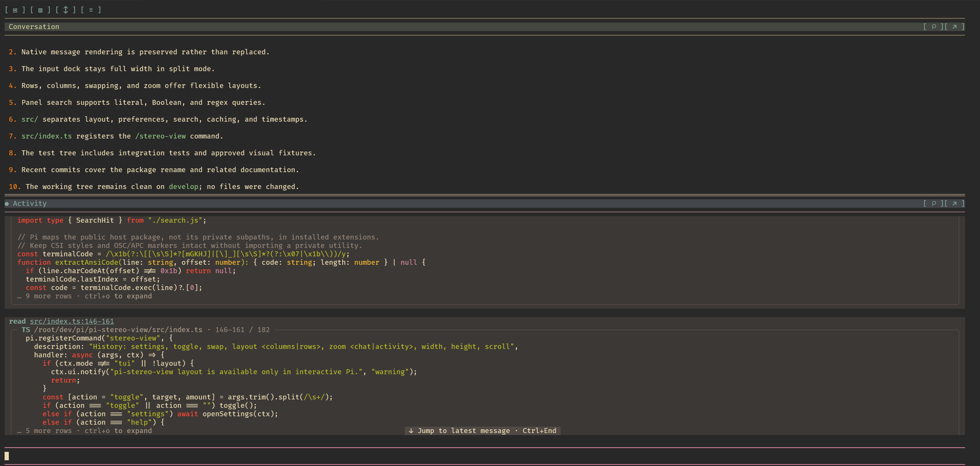Jump to latest message

click(483, 431)
